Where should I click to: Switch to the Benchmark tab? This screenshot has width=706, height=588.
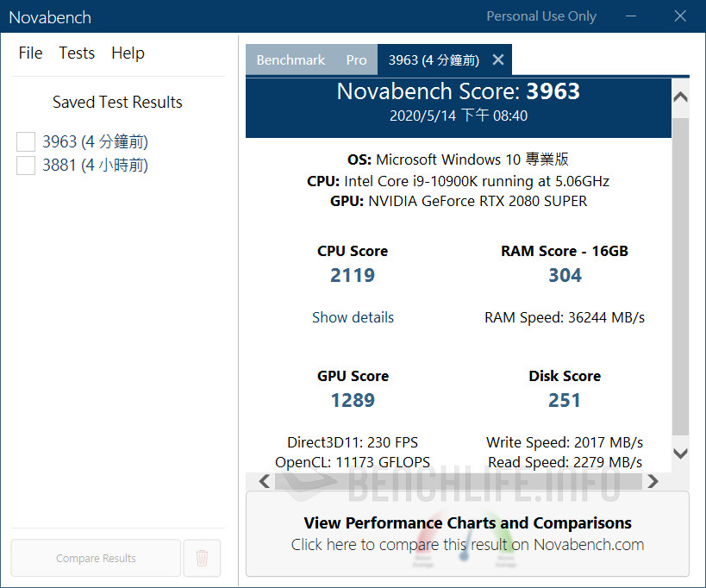[291, 59]
